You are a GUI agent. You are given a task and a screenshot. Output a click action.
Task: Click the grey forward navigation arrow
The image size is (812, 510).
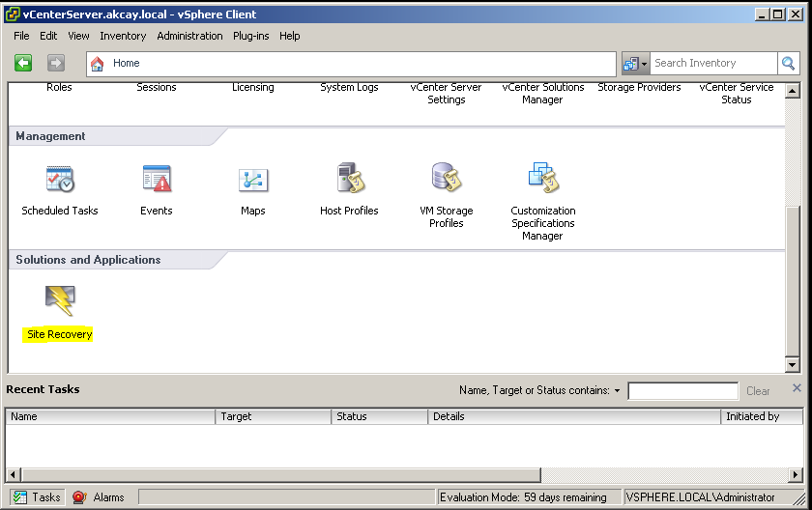pos(56,63)
